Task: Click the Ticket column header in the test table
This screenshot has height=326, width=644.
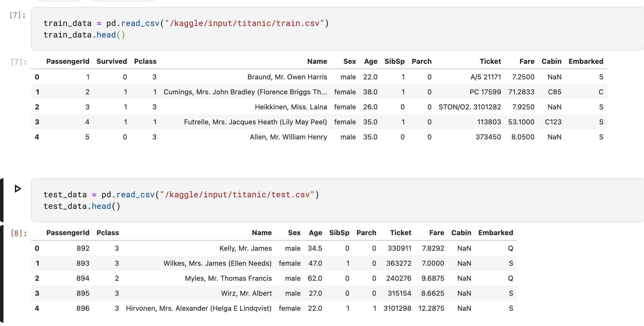Action: point(400,233)
